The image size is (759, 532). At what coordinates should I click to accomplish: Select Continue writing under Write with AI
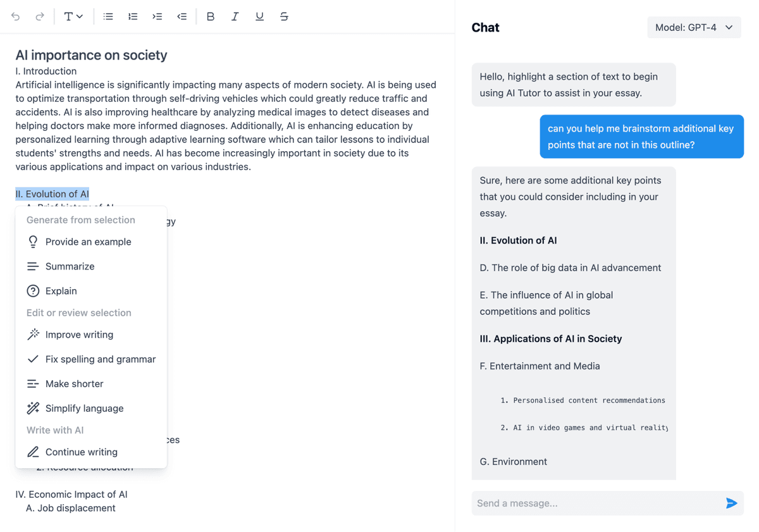tap(81, 452)
